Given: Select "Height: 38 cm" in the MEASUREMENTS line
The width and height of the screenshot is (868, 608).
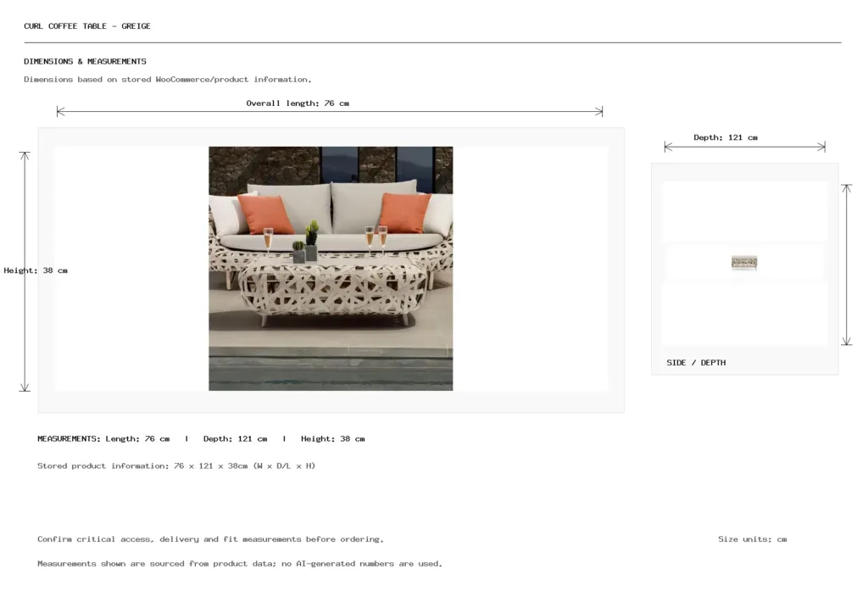Looking at the screenshot, I should tap(332, 438).
